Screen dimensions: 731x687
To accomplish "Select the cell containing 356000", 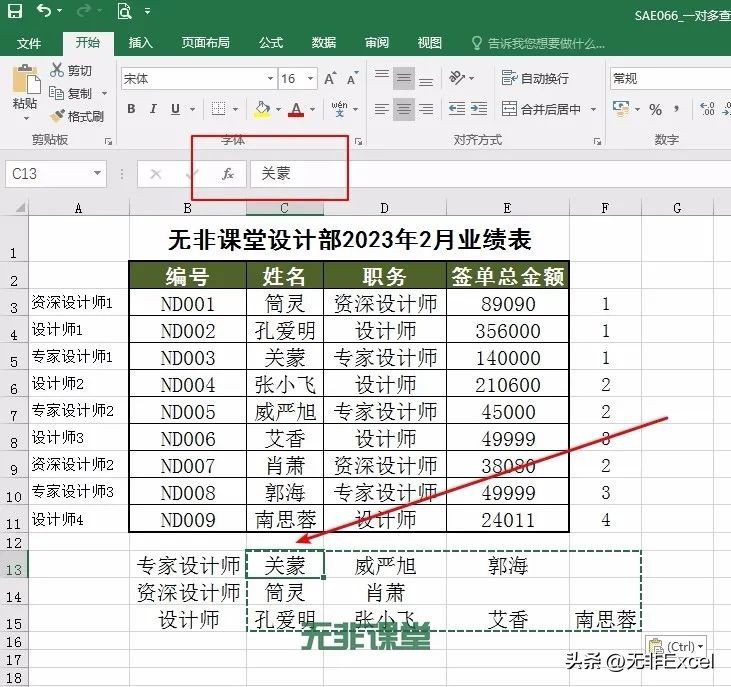I will click(x=508, y=330).
